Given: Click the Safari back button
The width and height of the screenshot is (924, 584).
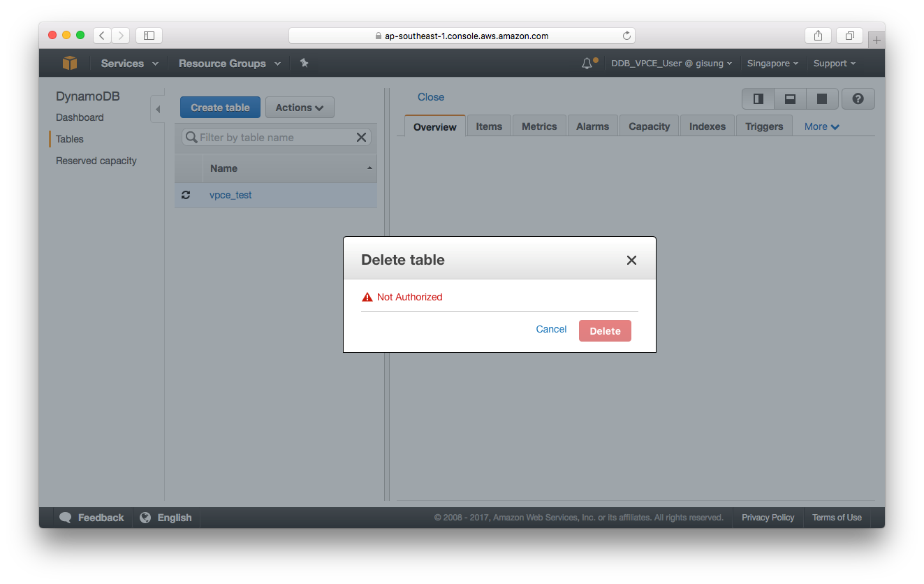Looking at the screenshot, I should tap(102, 36).
